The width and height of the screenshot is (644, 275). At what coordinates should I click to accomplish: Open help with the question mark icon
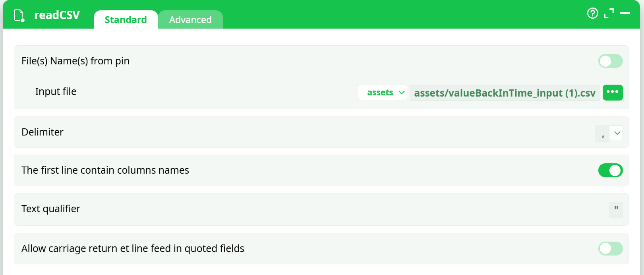tap(592, 14)
